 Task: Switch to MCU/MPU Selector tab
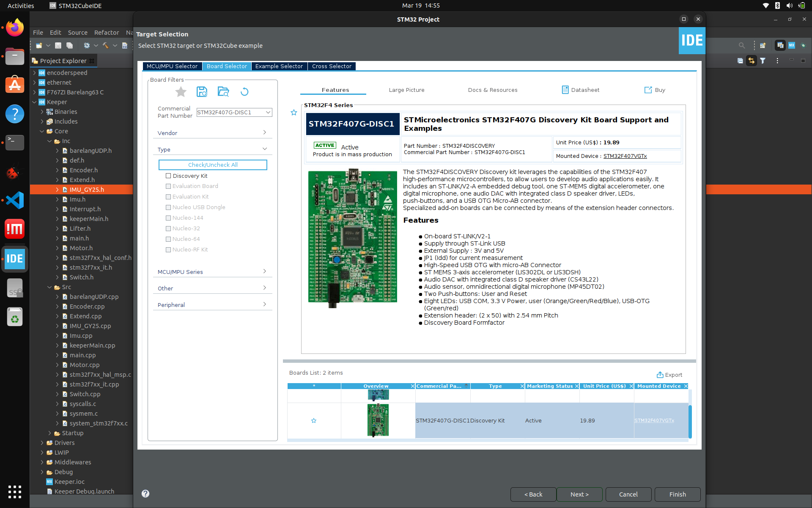[172, 66]
